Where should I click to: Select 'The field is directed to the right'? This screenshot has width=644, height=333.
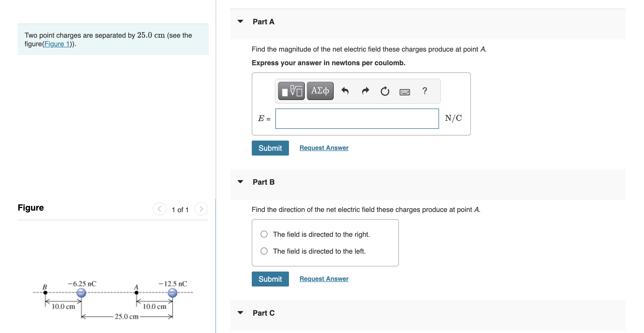264,234
